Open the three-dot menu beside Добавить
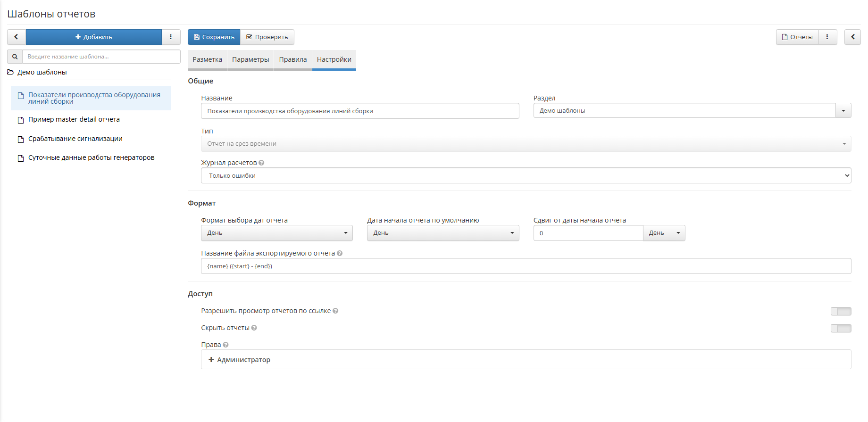The height and width of the screenshot is (422, 868). pos(171,37)
